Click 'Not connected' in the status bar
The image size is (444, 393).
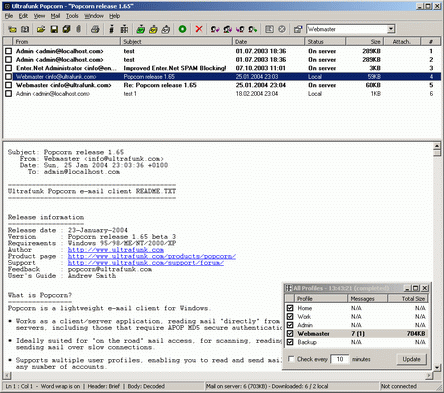(x=399, y=386)
